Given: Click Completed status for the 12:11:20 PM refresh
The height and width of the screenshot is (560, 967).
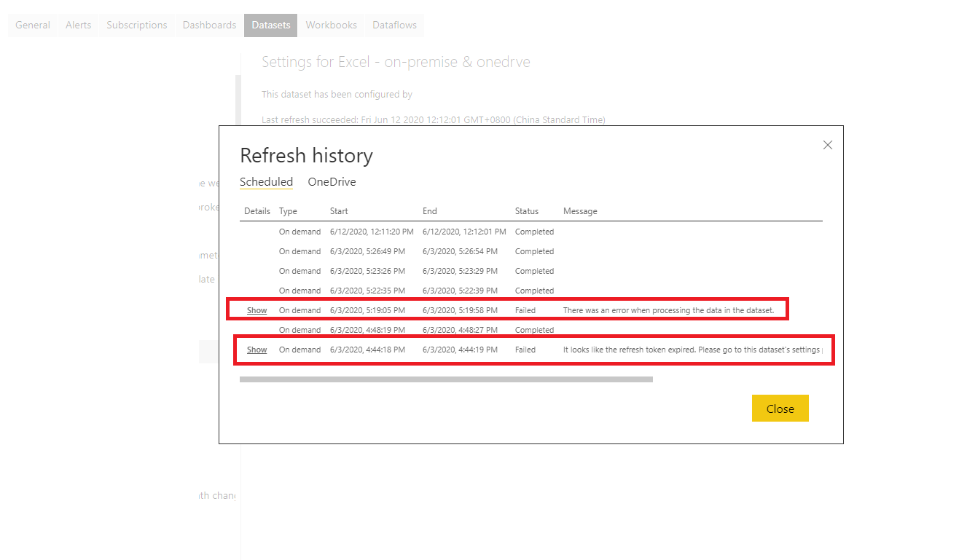Looking at the screenshot, I should (x=534, y=232).
